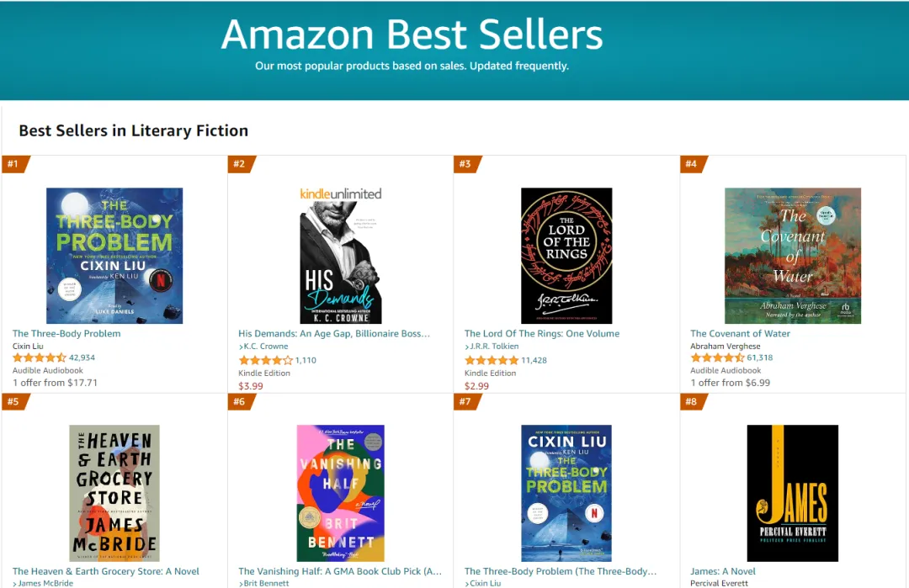
Task: Visit J.R.R. Tolkien author page
Action: pyautogui.click(x=493, y=347)
